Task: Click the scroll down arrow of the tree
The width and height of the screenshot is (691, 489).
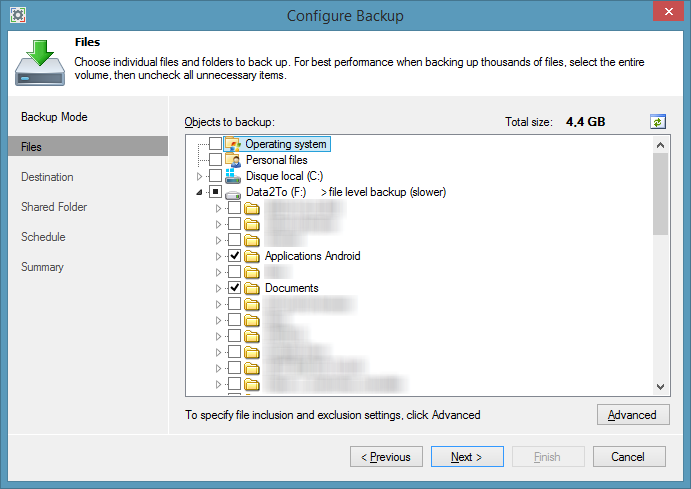Action: [x=660, y=387]
